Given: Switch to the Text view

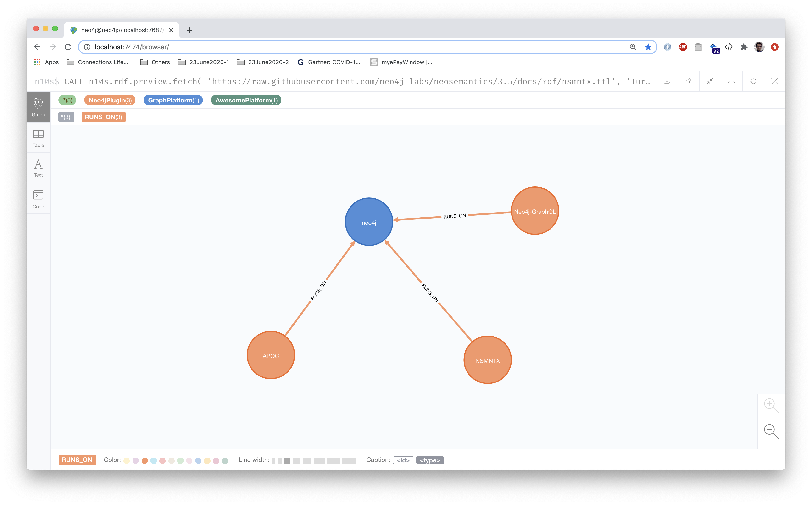Looking at the screenshot, I should tap(38, 168).
